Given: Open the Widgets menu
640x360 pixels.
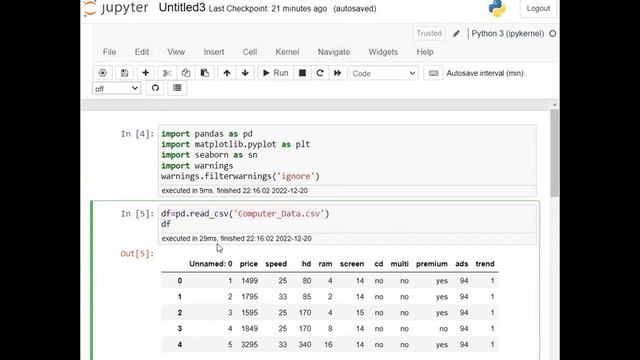Looking at the screenshot, I should click(383, 52).
